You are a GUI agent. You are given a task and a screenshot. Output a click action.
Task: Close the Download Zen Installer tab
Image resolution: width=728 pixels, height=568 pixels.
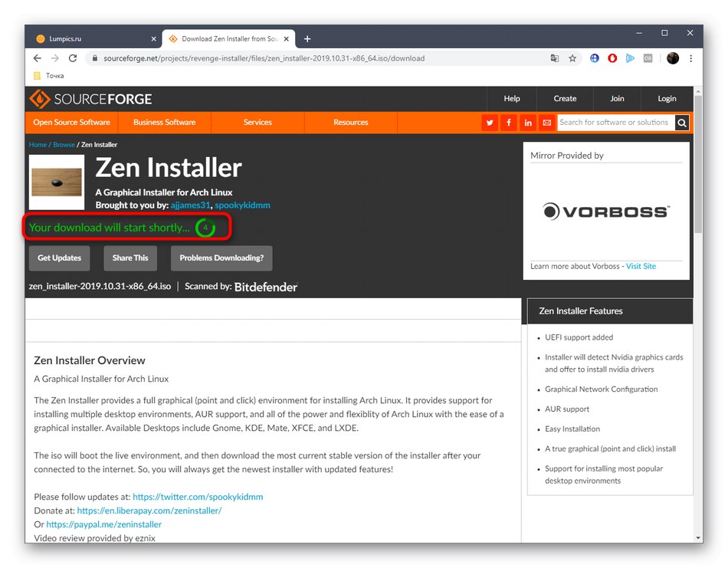click(287, 39)
